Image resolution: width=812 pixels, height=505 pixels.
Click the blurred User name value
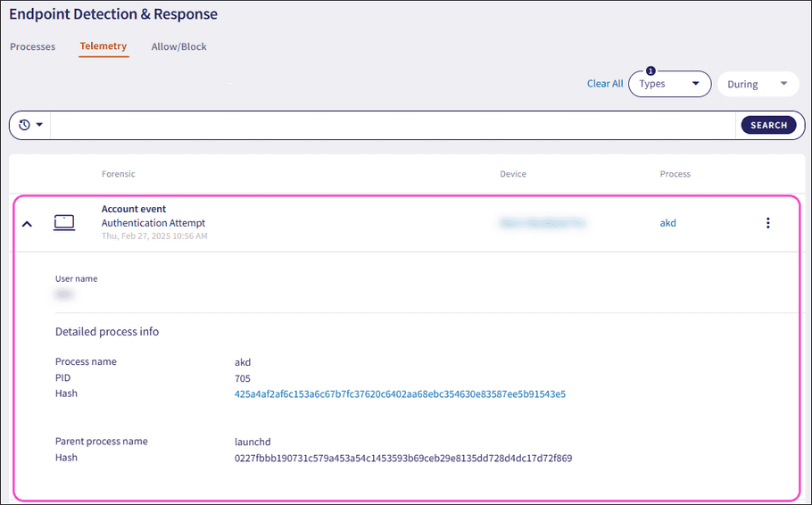64,294
